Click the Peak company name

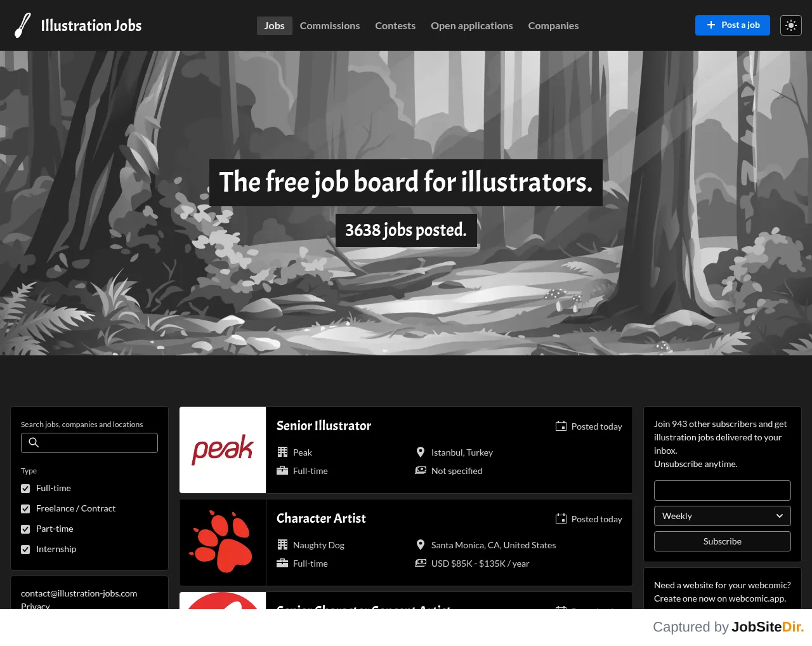tap(303, 452)
